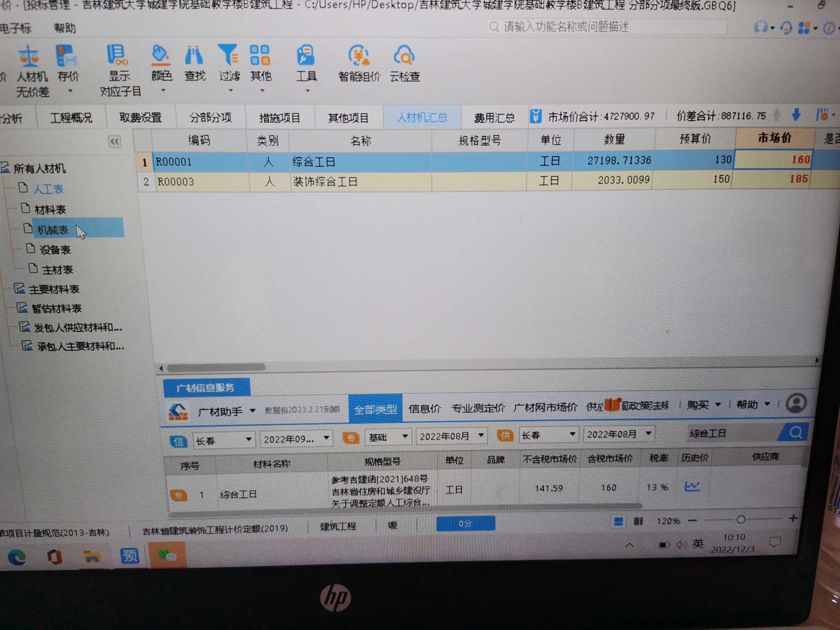Open the 工具 toolbar icon
Image resolution: width=840 pixels, height=630 pixels.
click(x=306, y=55)
